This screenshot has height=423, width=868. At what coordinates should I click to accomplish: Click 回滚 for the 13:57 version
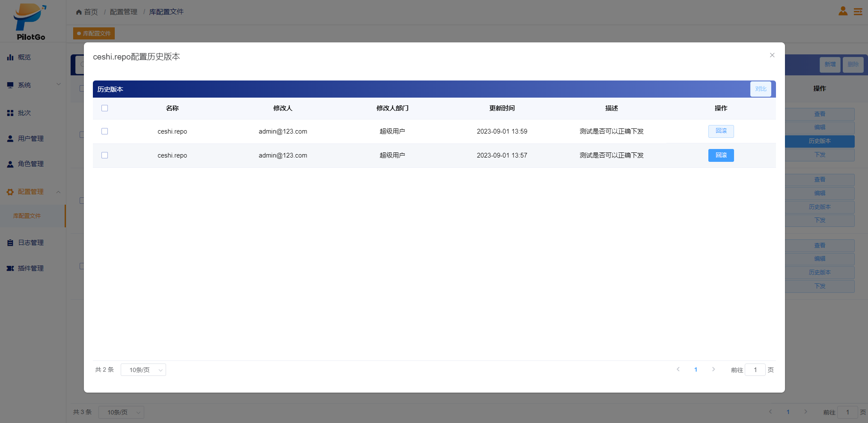pyautogui.click(x=721, y=155)
